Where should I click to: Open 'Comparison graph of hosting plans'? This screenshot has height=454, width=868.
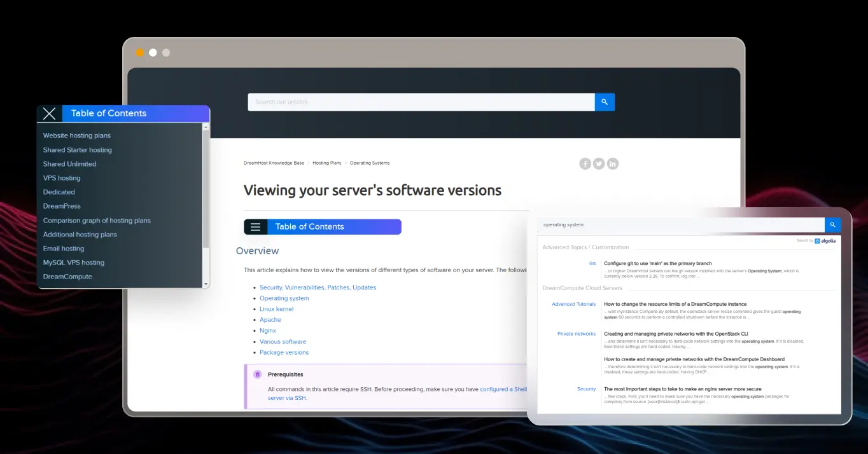[97, 221]
